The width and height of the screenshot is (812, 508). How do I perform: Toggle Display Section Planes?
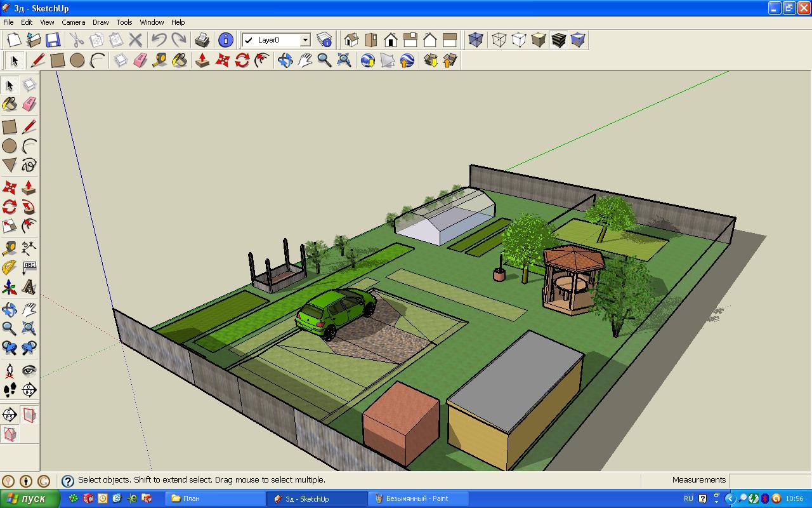[x=29, y=415]
